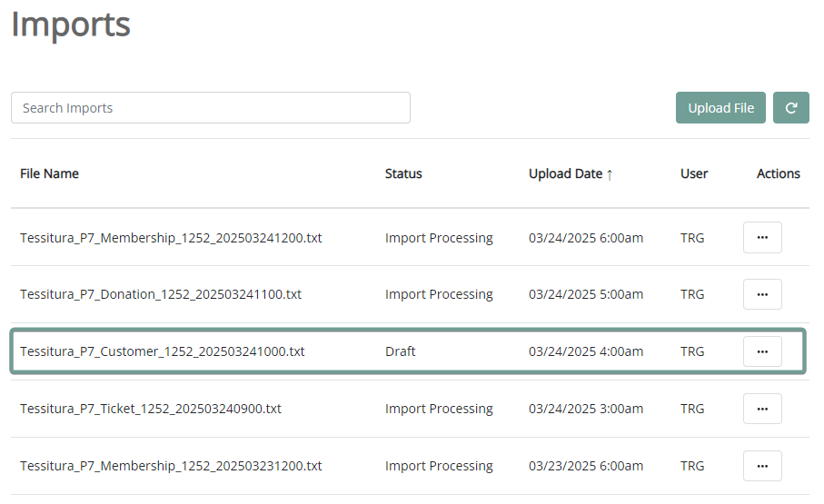
Task: Click the Imports page heading
Action: [71, 25]
